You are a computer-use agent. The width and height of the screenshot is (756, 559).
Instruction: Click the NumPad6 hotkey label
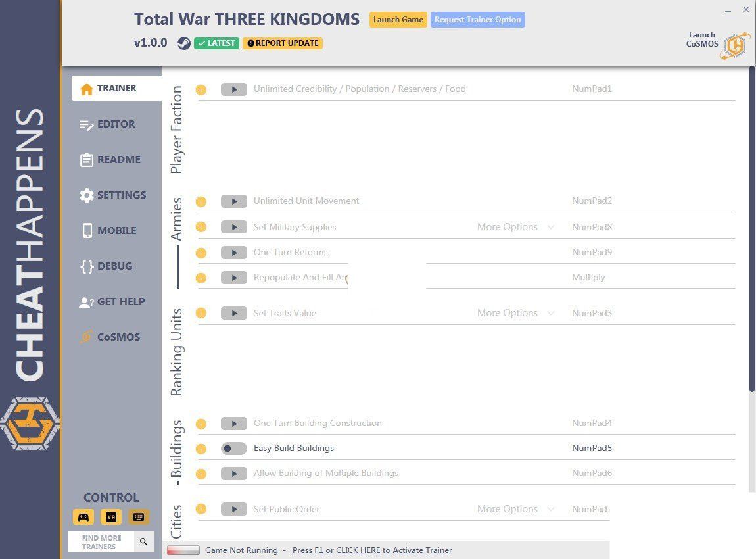point(592,473)
